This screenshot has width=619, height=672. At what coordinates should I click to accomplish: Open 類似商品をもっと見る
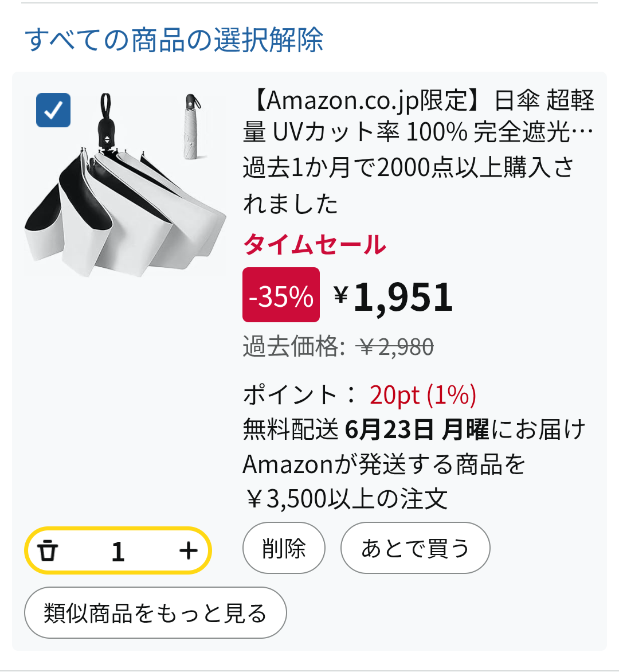point(155,613)
